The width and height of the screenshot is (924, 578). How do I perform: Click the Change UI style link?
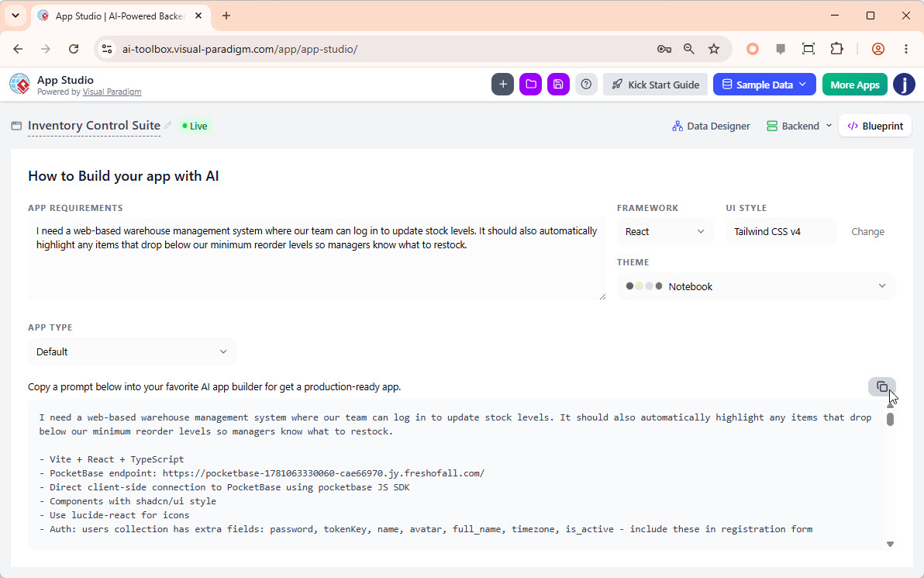click(x=867, y=232)
